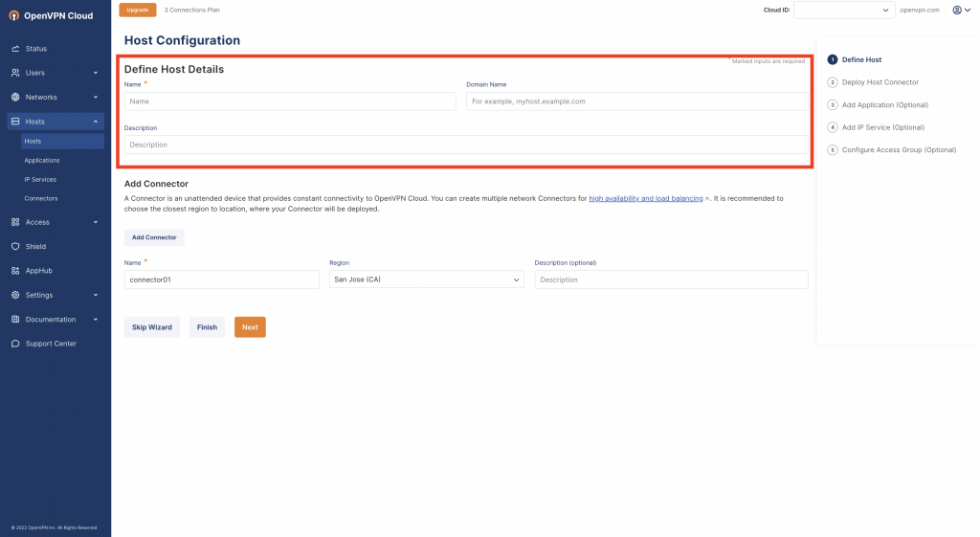
Task: Click the Support Center chat icon
Action: (x=15, y=344)
